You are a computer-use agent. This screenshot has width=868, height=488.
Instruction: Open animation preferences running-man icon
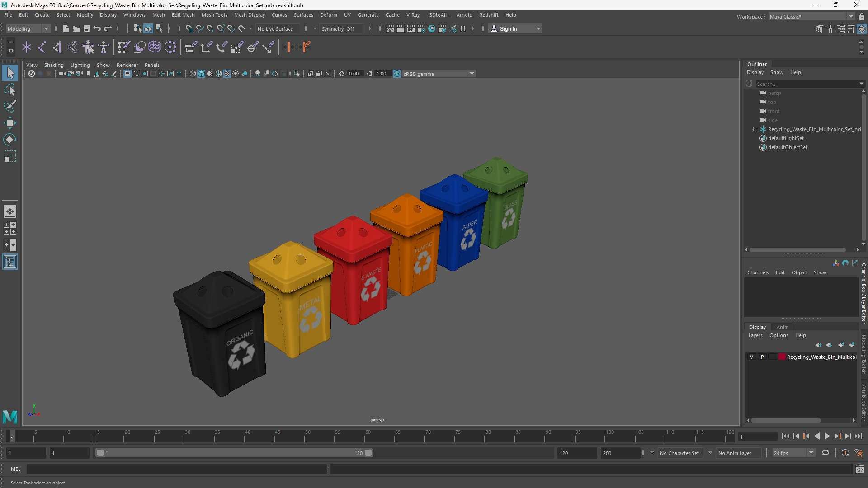859,453
